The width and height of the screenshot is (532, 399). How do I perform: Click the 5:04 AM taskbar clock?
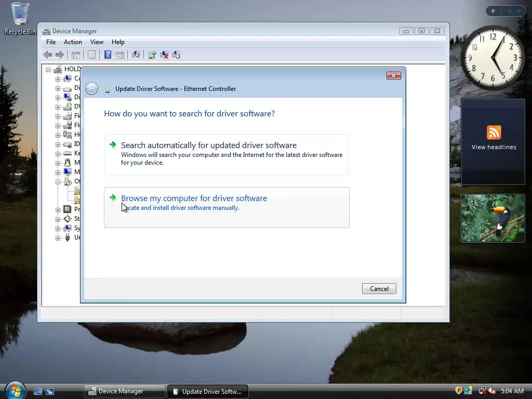512,391
